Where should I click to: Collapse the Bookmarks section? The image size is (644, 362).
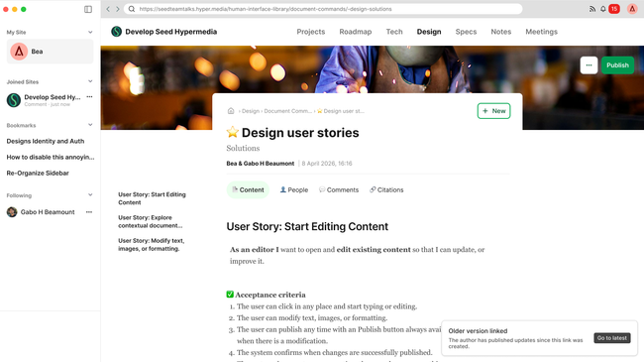90,125
